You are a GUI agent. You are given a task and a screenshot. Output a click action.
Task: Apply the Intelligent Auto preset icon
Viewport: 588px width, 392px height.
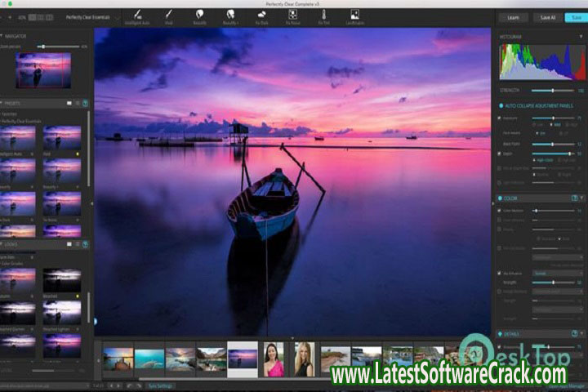tap(139, 15)
